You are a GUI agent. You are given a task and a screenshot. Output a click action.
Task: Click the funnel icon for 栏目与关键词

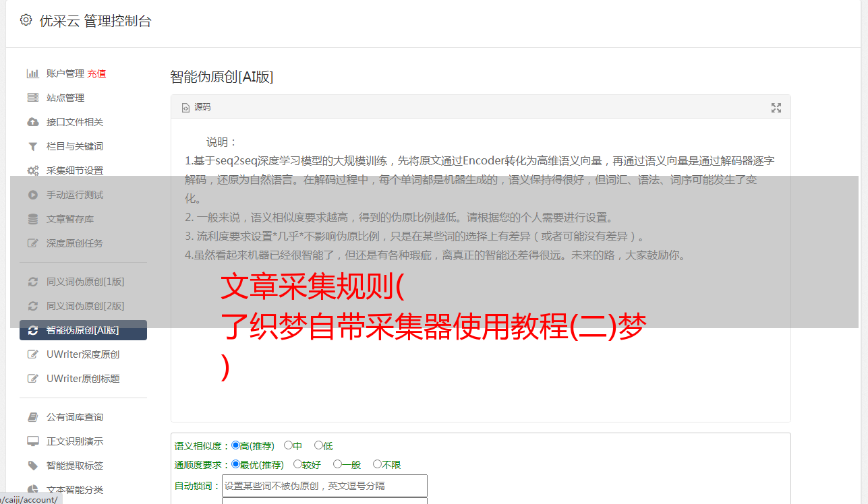pyautogui.click(x=32, y=146)
